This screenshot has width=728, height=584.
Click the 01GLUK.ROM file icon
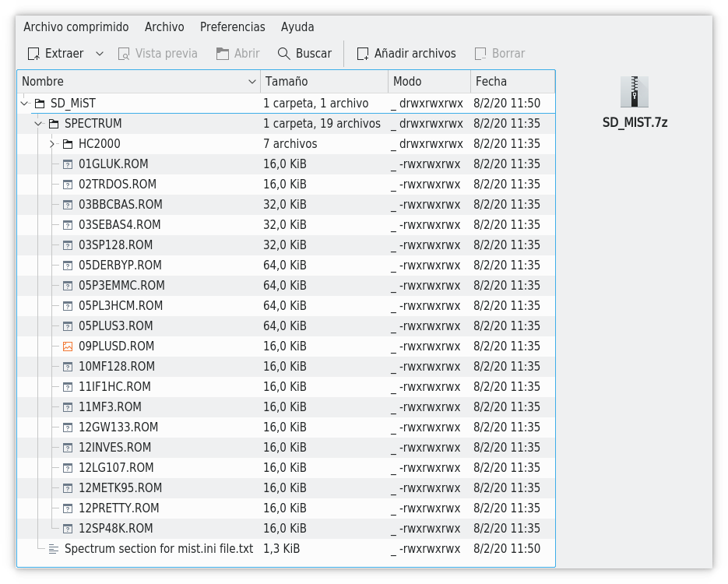(68, 164)
